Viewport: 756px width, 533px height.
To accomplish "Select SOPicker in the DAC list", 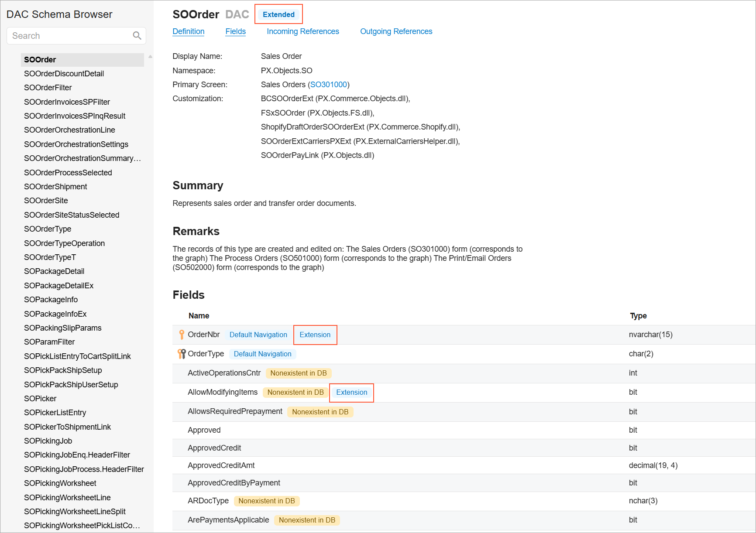I will [40, 399].
